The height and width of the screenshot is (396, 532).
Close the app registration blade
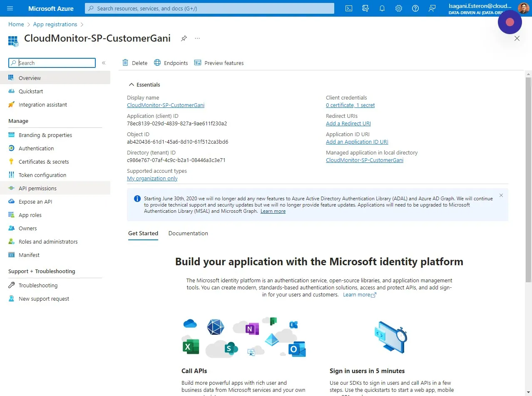point(517,38)
